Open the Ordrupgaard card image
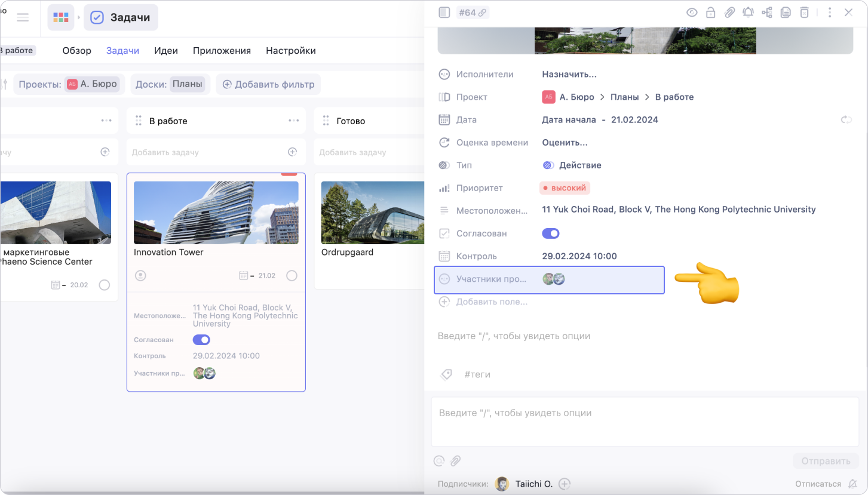The height and width of the screenshot is (495, 868). click(x=373, y=213)
